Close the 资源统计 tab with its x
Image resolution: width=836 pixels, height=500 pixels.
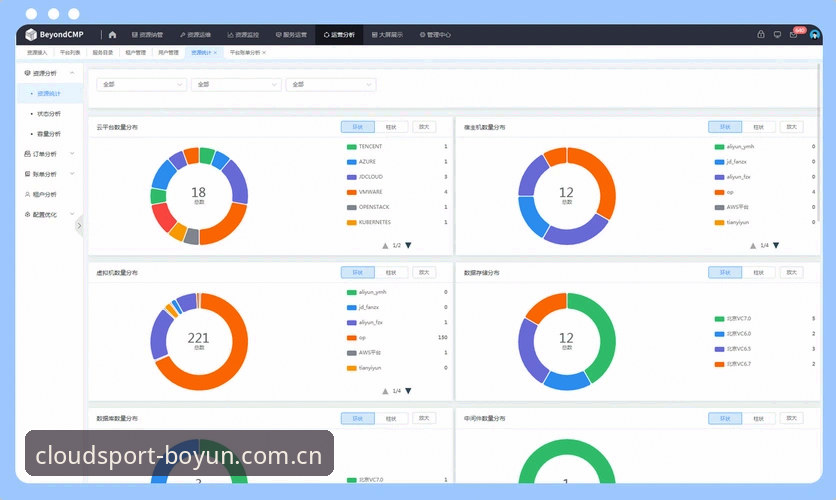tap(215, 53)
